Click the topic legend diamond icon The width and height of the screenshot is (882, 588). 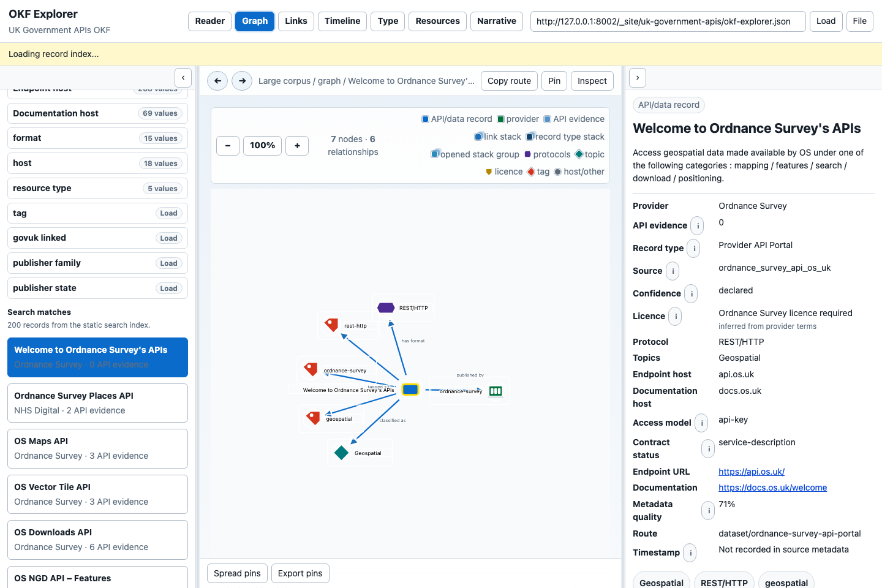click(579, 154)
